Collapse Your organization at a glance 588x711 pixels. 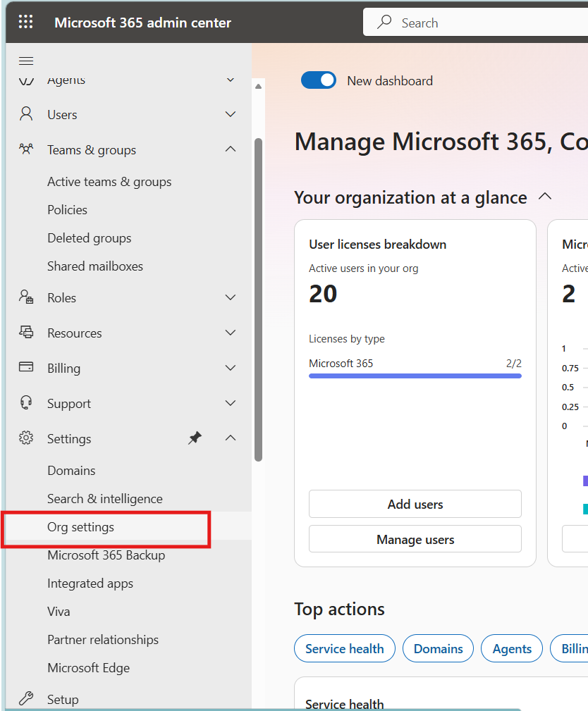tap(545, 197)
